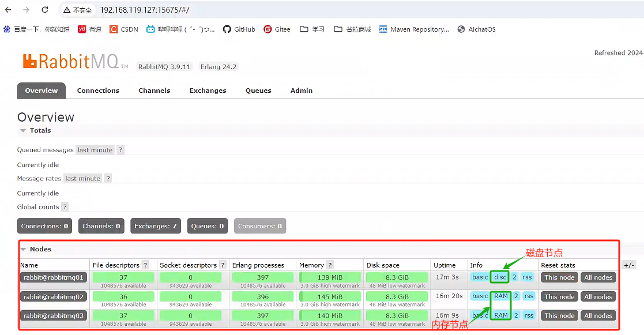Image resolution: width=644 pixels, height=335 pixels.
Task: Click the not-secure warning icon in the address bar
Action: coord(67,10)
